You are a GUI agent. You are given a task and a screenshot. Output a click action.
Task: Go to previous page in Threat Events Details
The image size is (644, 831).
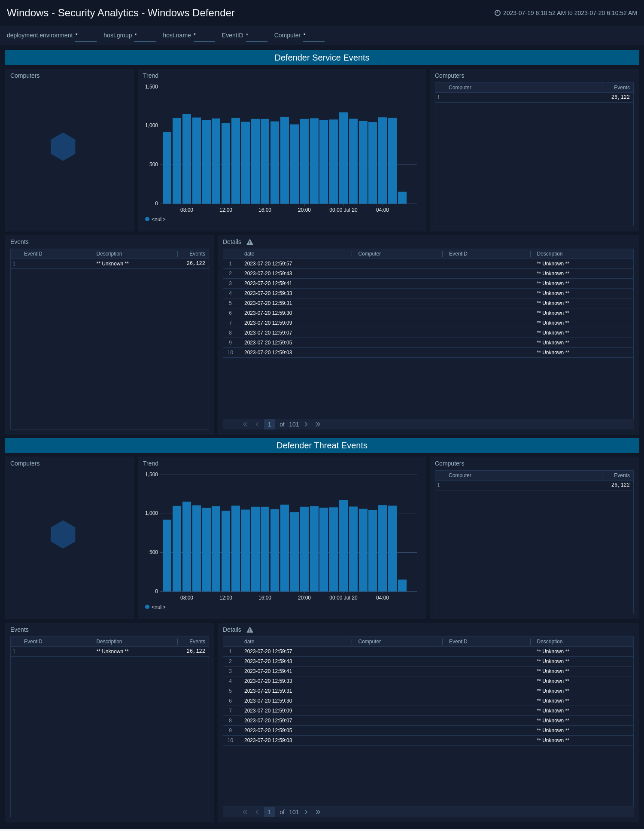tap(257, 812)
